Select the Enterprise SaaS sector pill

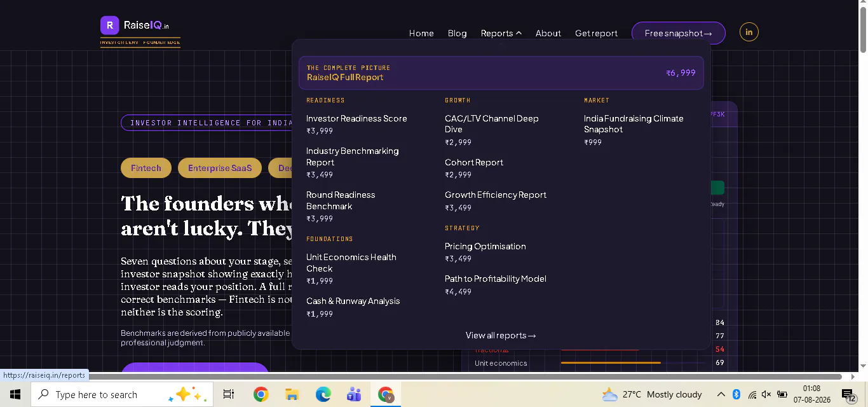coord(220,168)
